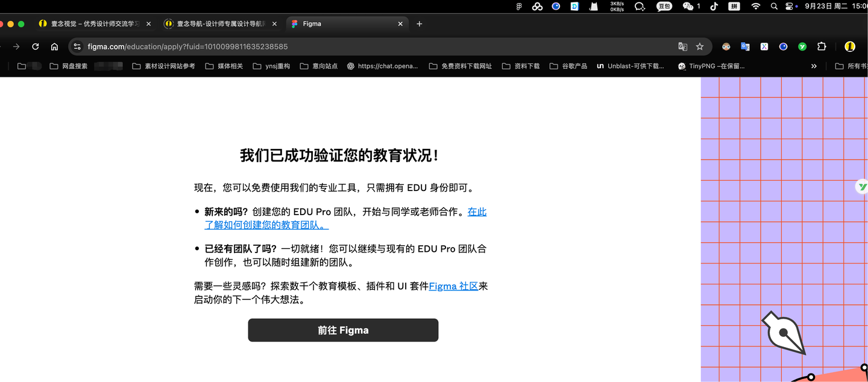Image resolution: width=868 pixels, height=382 pixels.
Task: Click the pen nib illustration
Action: (784, 333)
